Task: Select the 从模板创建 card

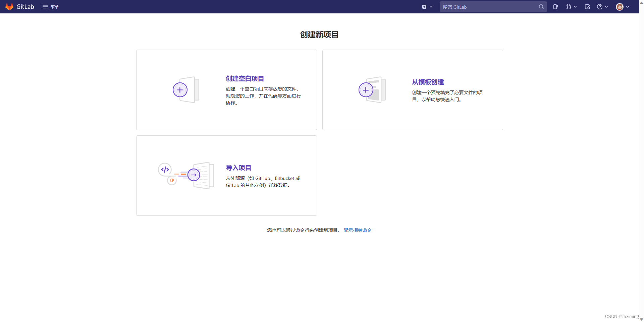Action: (x=412, y=90)
